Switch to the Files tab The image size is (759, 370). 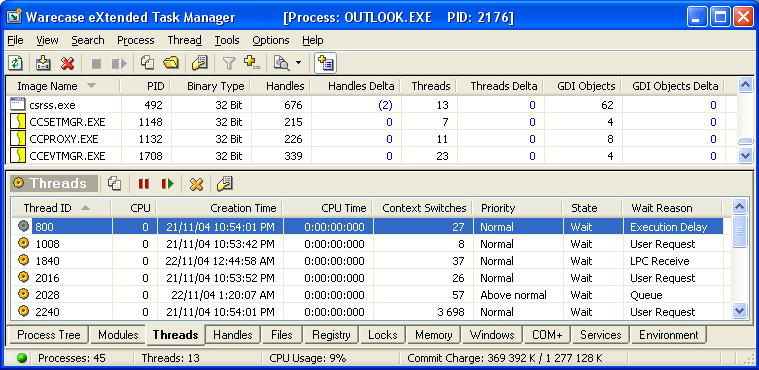282,335
